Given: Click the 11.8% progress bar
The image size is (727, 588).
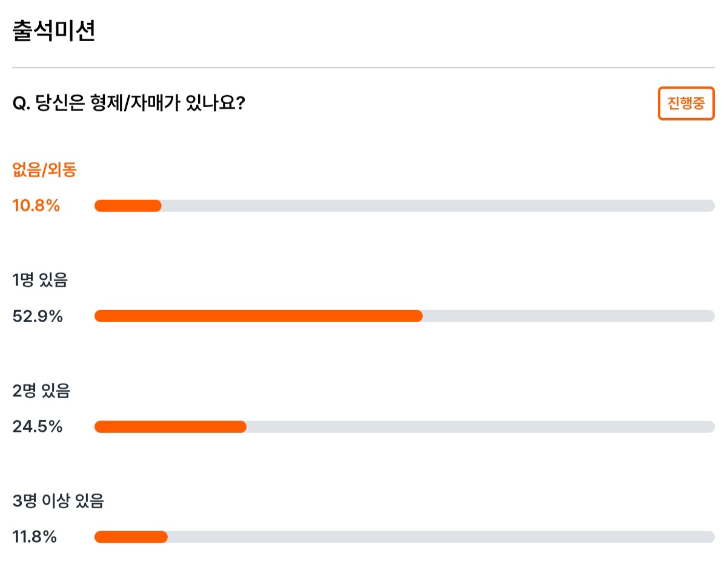Looking at the screenshot, I should 405,537.
